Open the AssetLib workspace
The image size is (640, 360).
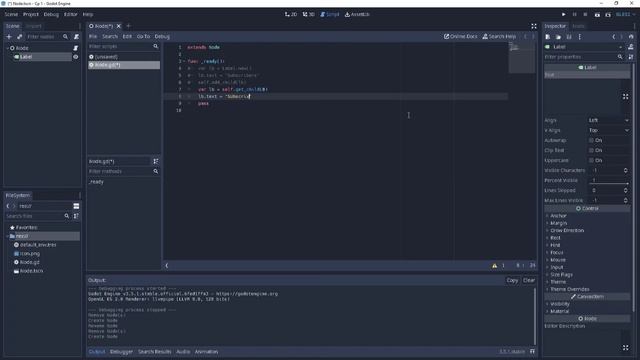[x=357, y=14]
